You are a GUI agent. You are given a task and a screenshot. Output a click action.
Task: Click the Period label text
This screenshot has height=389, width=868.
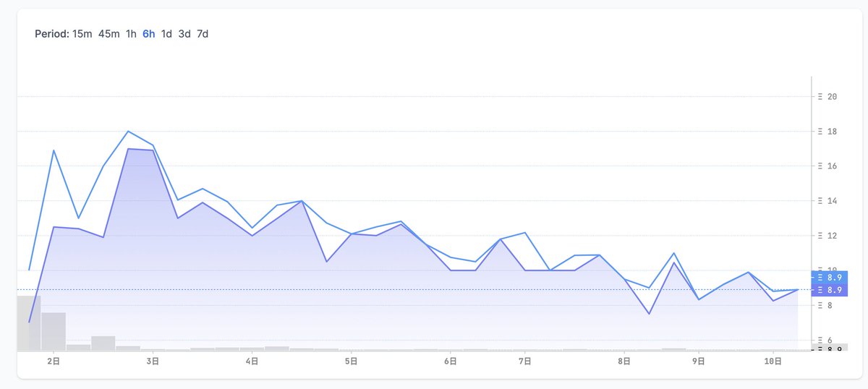[51, 34]
